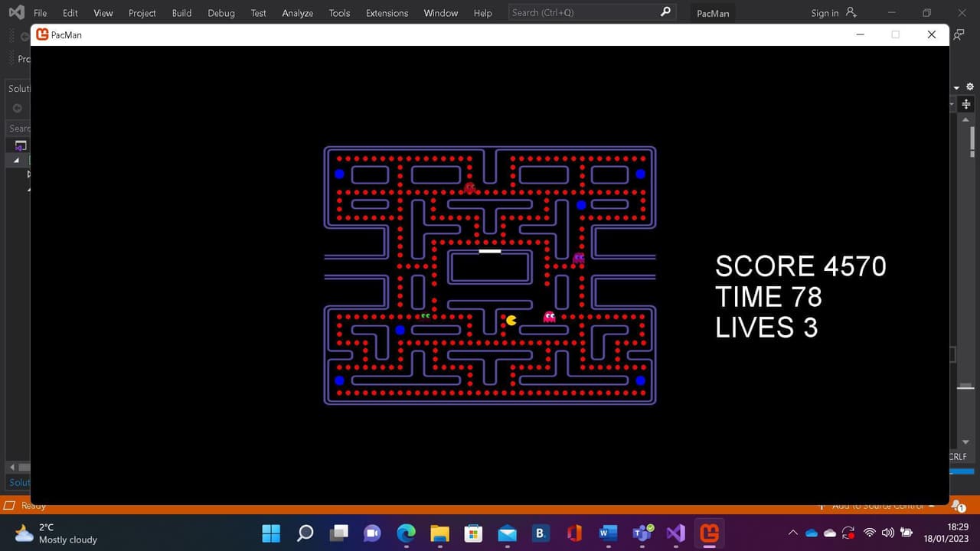Open the Help menu

click(x=483, y=13)
